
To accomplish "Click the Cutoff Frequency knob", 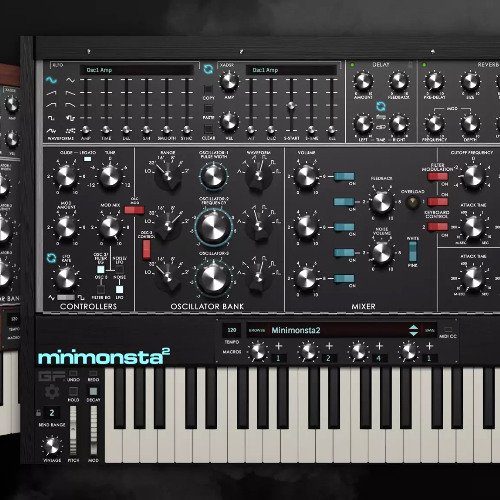I will pyautogui.click(x=473, y=176).
